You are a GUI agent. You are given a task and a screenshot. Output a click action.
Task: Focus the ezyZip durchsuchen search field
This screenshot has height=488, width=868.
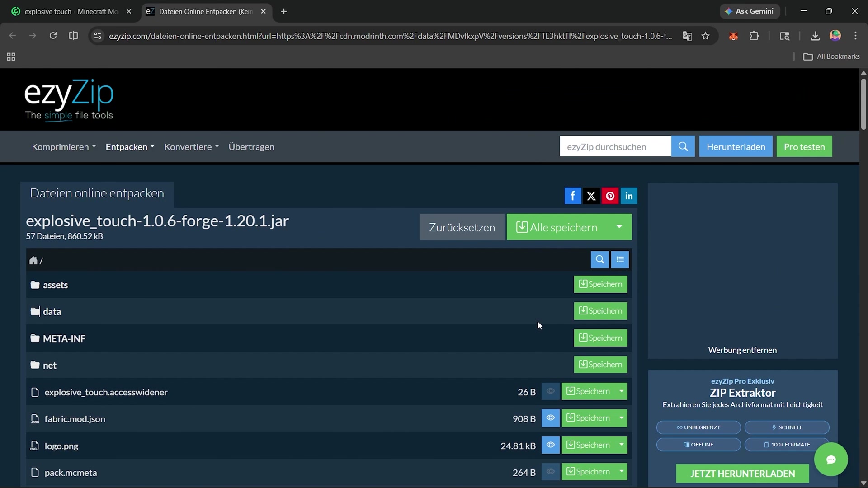coord(615,146)
